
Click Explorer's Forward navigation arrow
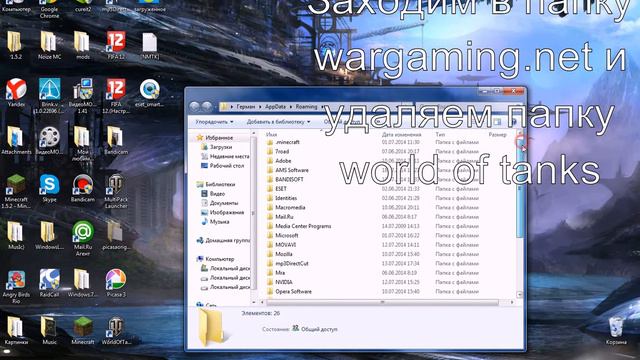pyautogui.click(x=207, y=107)
